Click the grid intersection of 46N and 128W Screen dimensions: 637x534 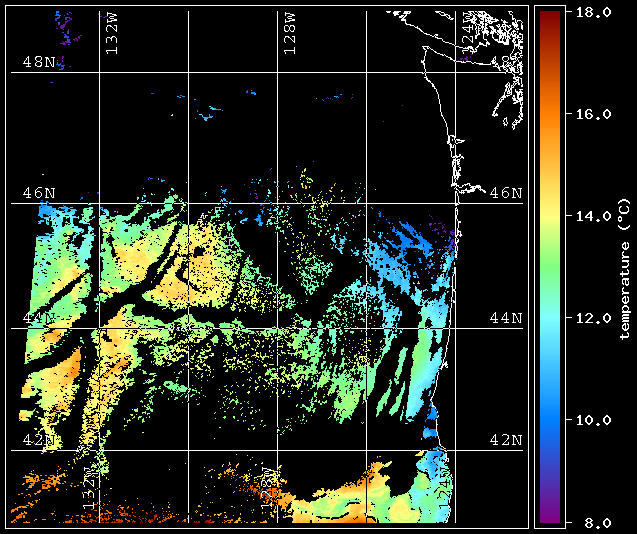(x=277, y=203)
